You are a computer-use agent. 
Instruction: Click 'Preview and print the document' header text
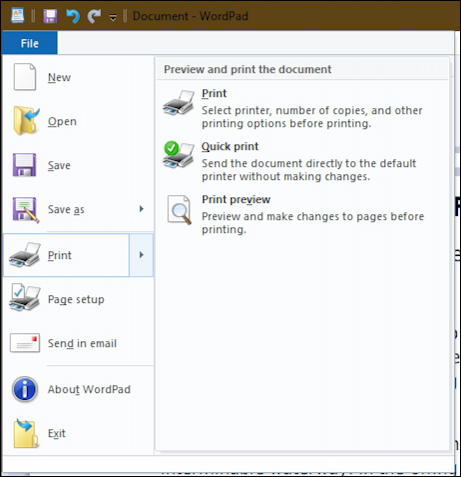click(247, 69)
